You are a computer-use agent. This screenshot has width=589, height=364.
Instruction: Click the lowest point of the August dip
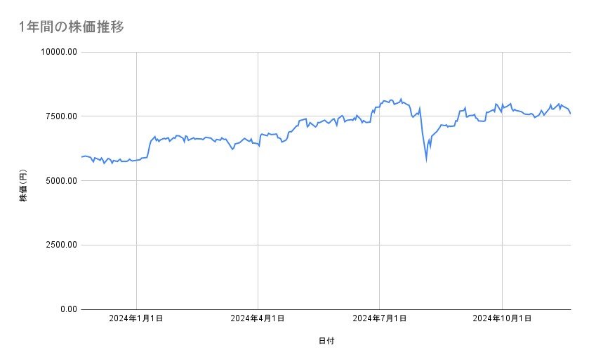coord(426,160)
